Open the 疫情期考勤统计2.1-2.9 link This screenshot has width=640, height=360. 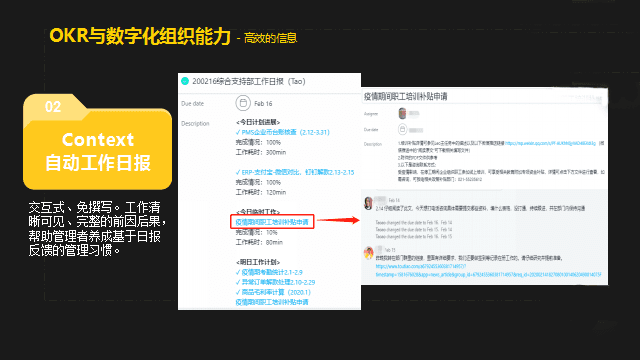pyautogui.click(x=269, y=272)
